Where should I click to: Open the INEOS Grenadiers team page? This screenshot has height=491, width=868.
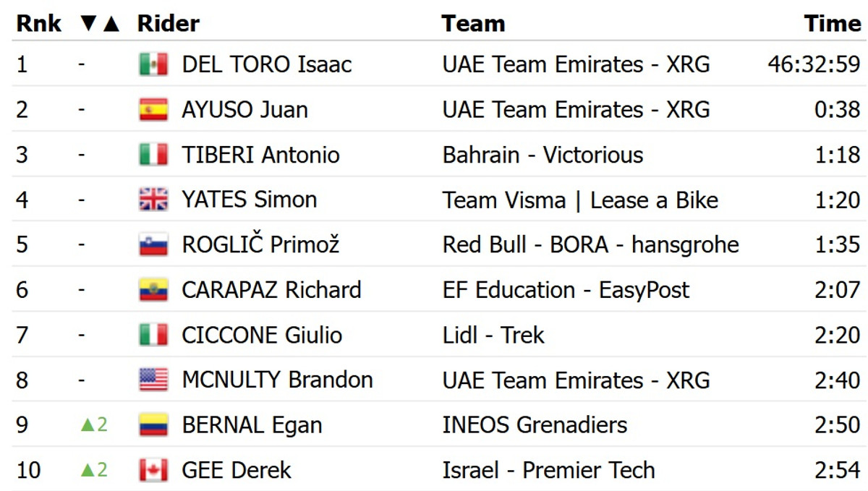pos(535,425)
